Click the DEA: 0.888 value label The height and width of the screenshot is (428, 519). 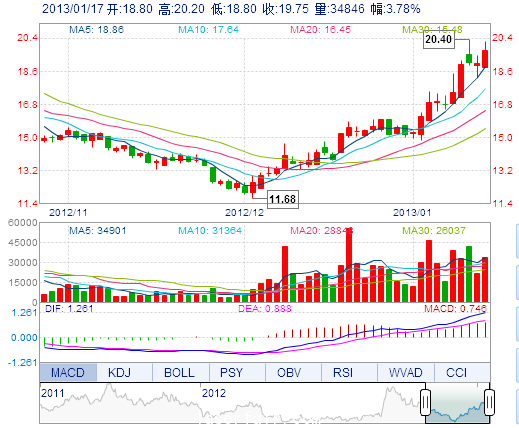[x=265, y=308]
